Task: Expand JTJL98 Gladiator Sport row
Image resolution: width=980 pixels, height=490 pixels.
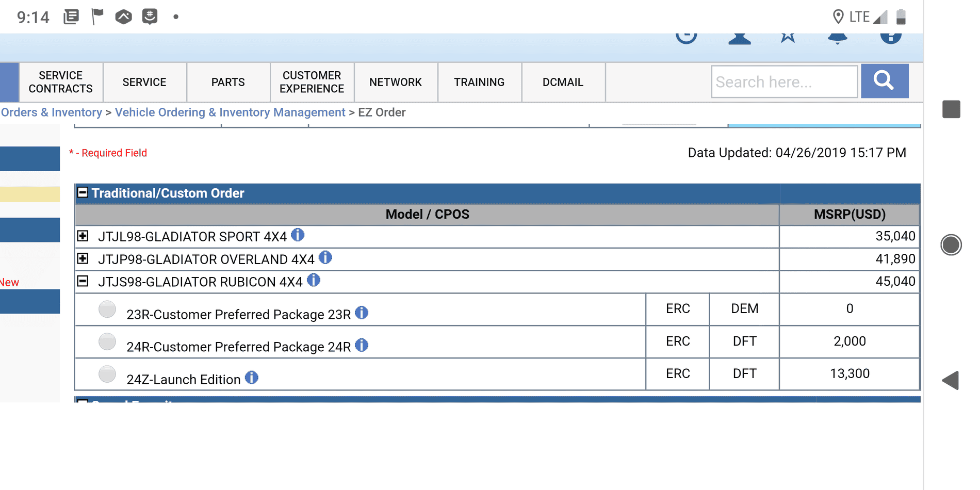Action: pos(83,236)
